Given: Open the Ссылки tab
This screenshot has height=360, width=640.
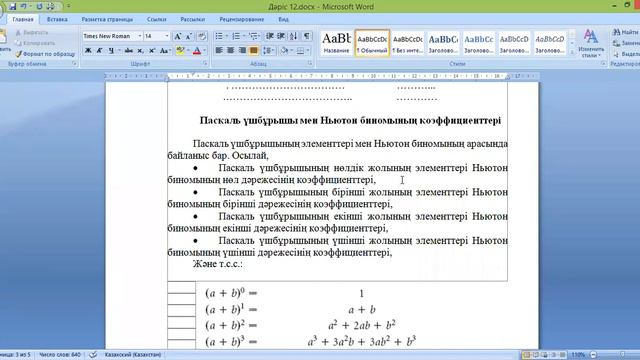Looking at the screenshot, I should tap(157, 19).
